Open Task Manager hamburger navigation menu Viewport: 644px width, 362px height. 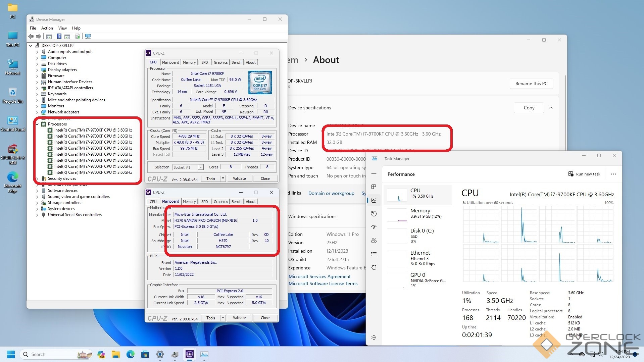pos(374,174)
